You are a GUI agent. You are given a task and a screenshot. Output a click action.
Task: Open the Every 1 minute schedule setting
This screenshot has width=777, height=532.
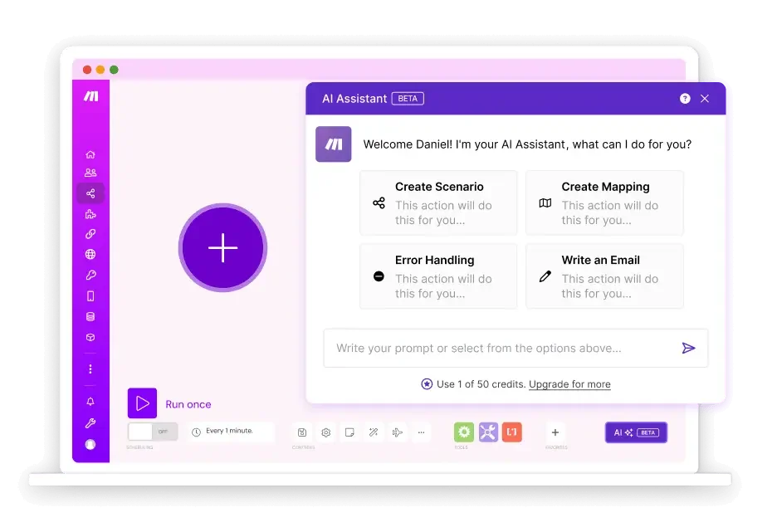pyautogui.click(x=230, y=432)
